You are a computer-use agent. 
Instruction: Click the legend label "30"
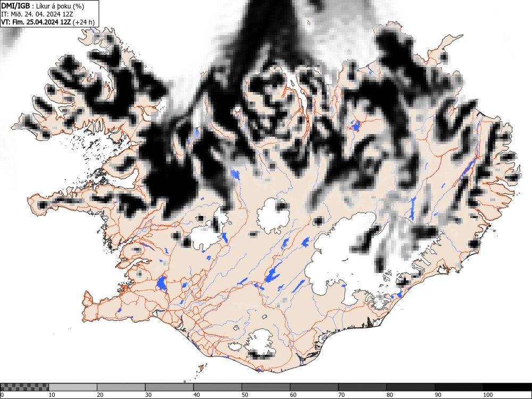click(x=148, y=395)
